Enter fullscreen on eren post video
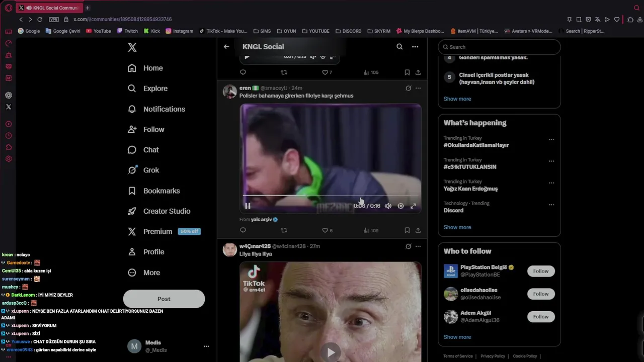The width and height of the screenshot is (644, 362). coord(413,206)
